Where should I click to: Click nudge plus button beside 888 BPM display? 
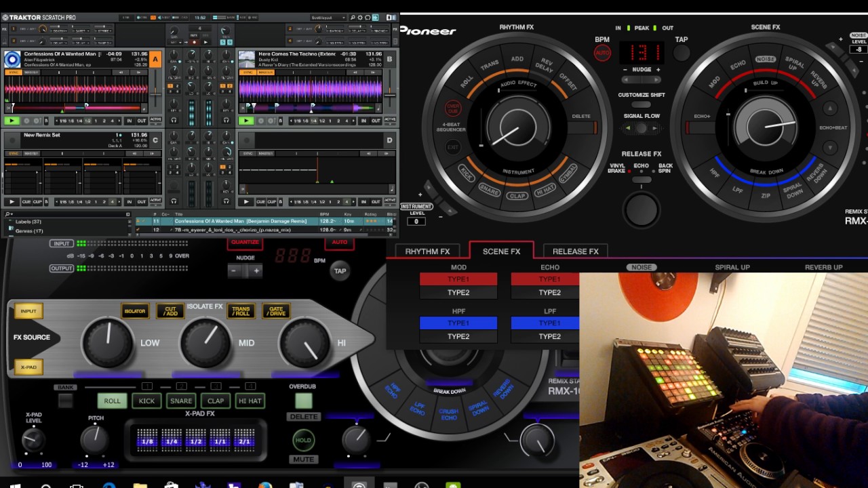pyautogui.click(x=256, y=270)
